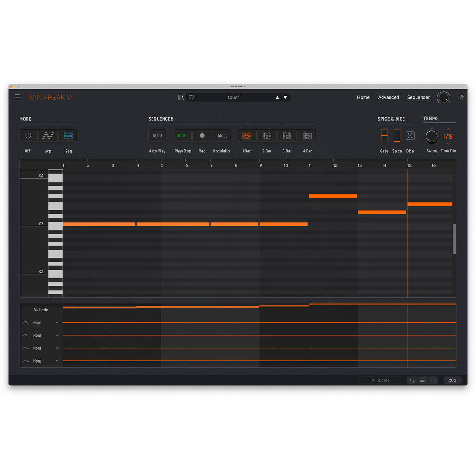
Task: Toggle the AUTO play button
Action: [x=158, y=136]
